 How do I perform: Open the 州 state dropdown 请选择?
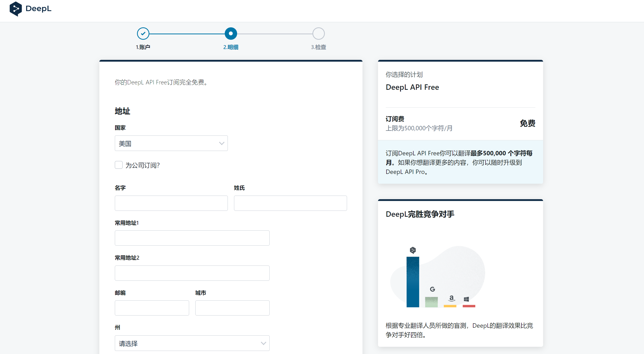click(192, 343)
